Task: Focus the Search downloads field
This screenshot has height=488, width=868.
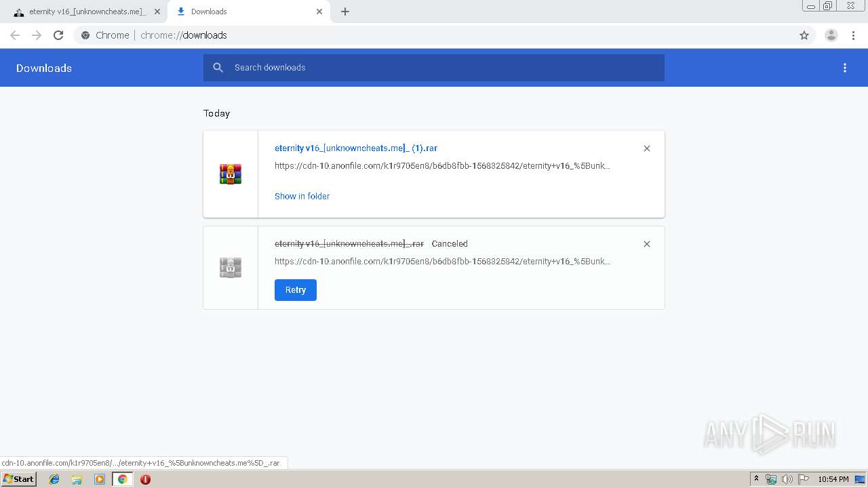Action: click(434, 68)
